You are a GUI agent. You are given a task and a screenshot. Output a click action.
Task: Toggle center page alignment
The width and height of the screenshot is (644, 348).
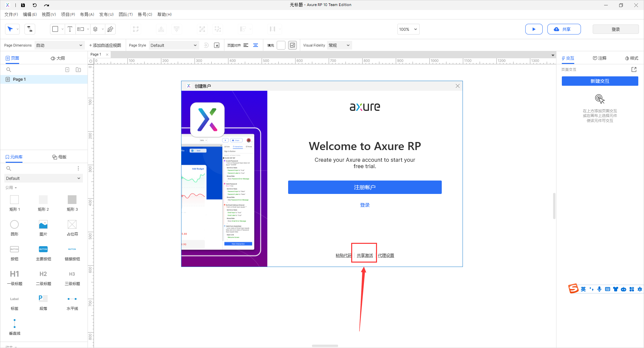(256, 45)
